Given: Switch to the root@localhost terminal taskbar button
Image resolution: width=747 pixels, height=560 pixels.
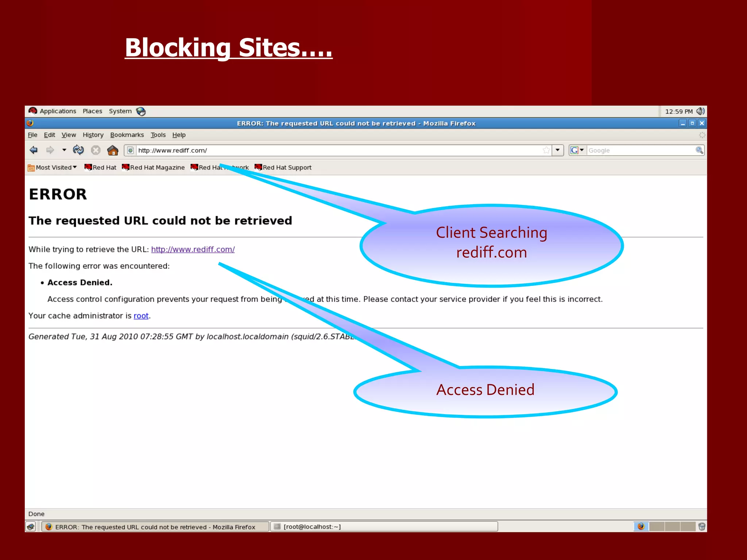Looking at the screenshot, I should 384,526.
